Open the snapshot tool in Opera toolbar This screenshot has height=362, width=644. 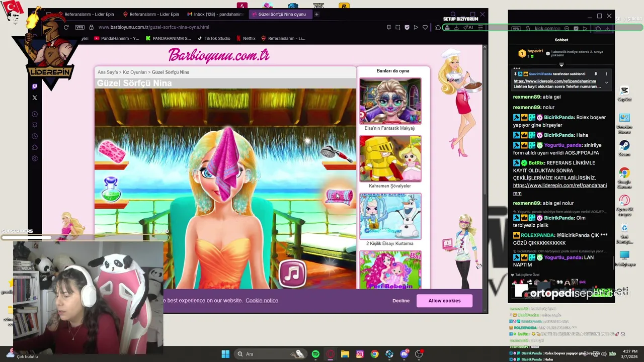pyautogui.click(x=397, y=27)
